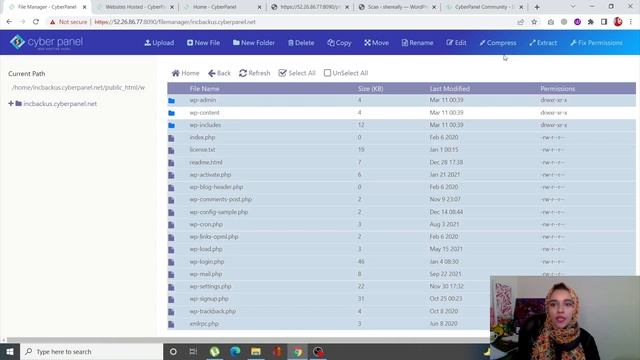Select wp-settings.php file name
This screenshot has height=360, width=640.
[x=211, y=286]
